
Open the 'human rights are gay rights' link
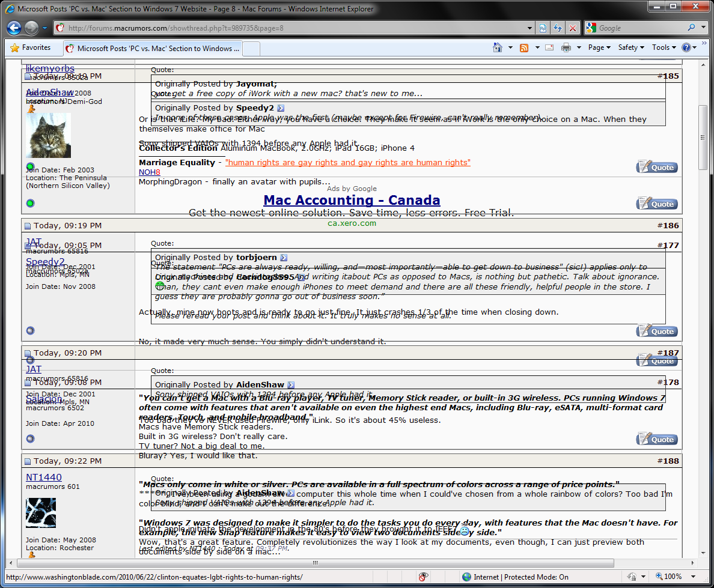[348, 163]
